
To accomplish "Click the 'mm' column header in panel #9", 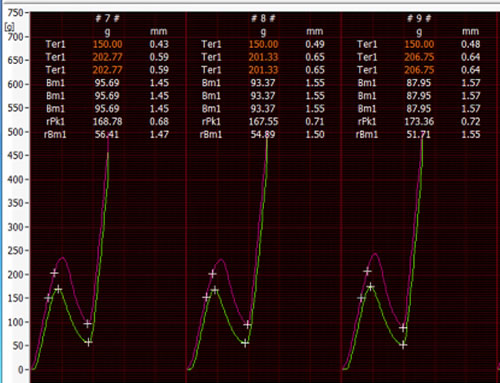I will coord(470,31).
